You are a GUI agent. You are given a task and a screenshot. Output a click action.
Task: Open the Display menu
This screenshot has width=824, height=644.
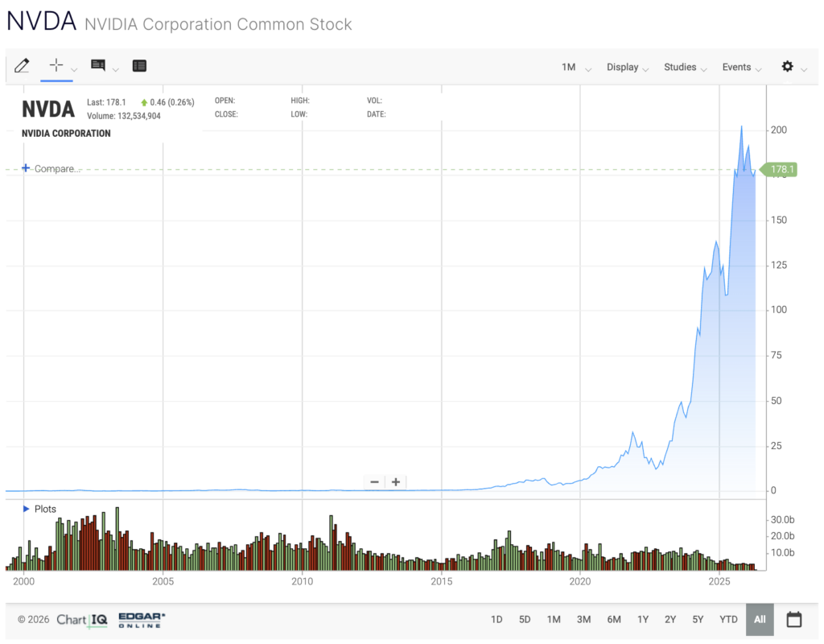pos(628,68)
